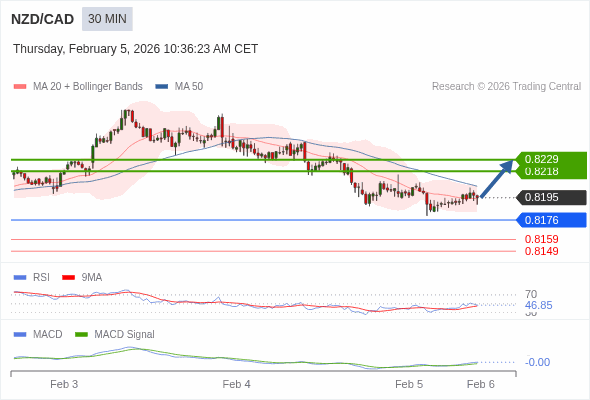Click the blue MACD legend swatch
Viewport: 590px width, 400px height.
[x=20, y=335]
